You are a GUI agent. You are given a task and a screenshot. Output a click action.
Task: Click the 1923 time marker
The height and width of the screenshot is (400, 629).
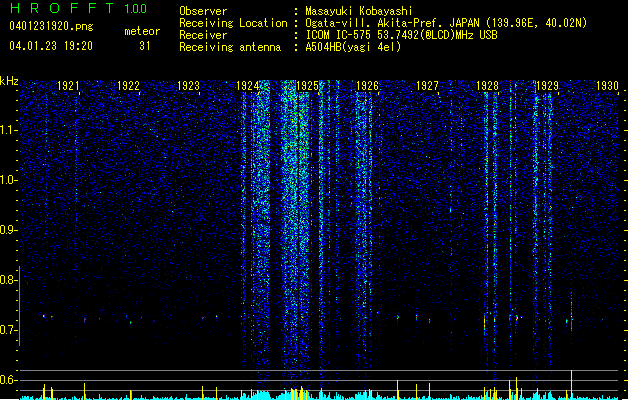(x=188, y=86)
